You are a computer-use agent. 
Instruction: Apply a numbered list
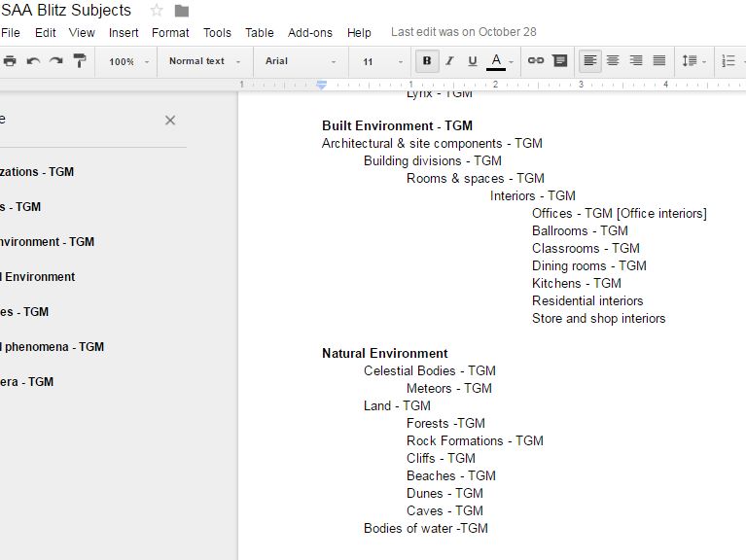[x=728, y=61]
